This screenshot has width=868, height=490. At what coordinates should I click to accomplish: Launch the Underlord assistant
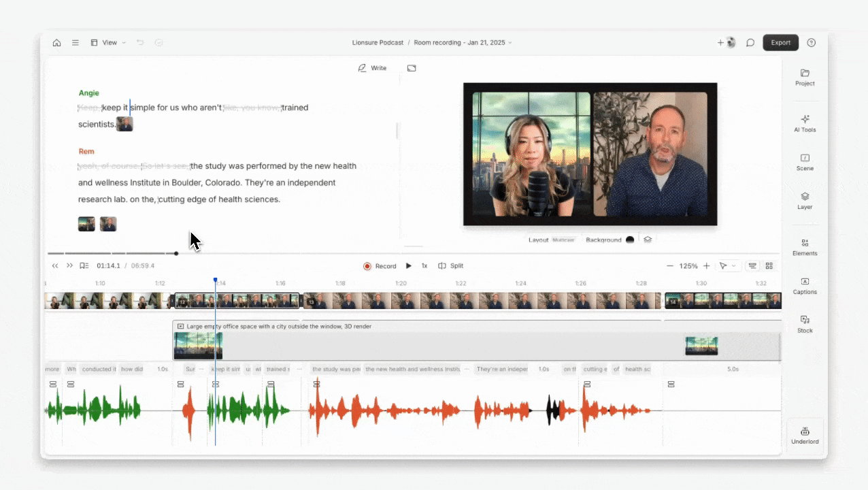coord(805,436)
